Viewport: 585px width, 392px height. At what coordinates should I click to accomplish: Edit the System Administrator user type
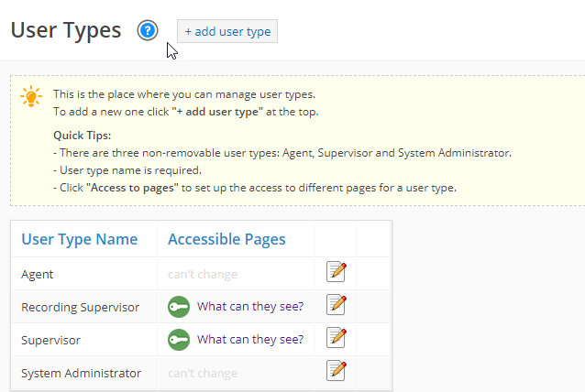tap(337, 371)
